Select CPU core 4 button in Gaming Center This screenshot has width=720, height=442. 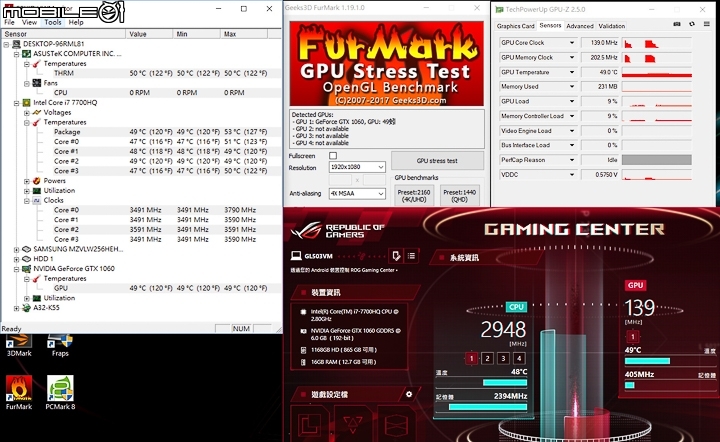point(519,358)
